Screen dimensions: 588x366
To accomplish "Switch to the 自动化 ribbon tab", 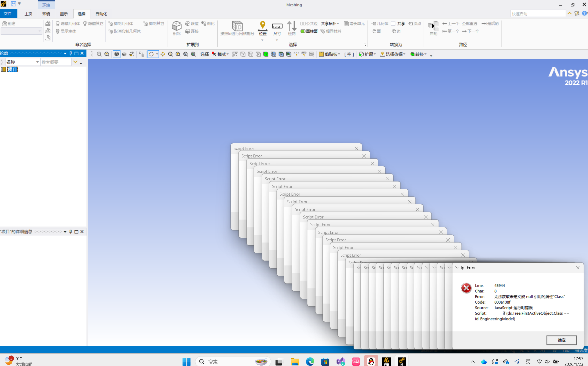I will 101,14.
